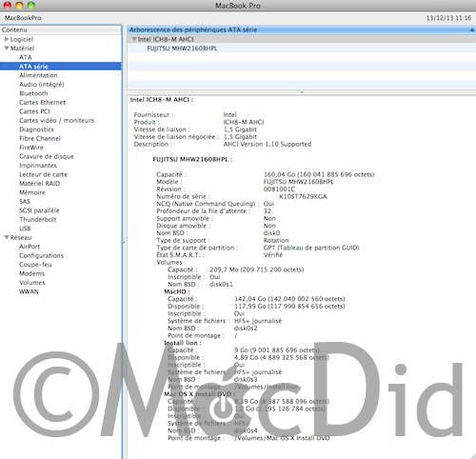
Task: Select ATA in the sidebar
Action: coord(26,57)
